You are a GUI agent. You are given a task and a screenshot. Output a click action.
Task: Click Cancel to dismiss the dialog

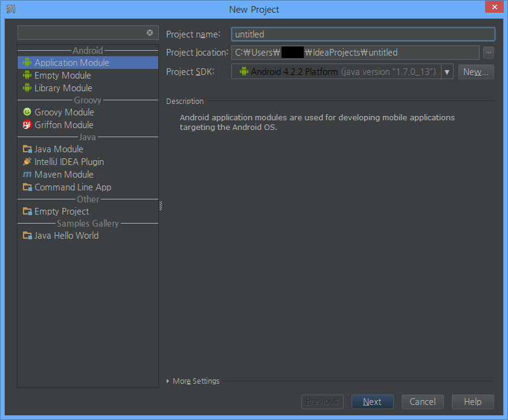coord(422,402)
